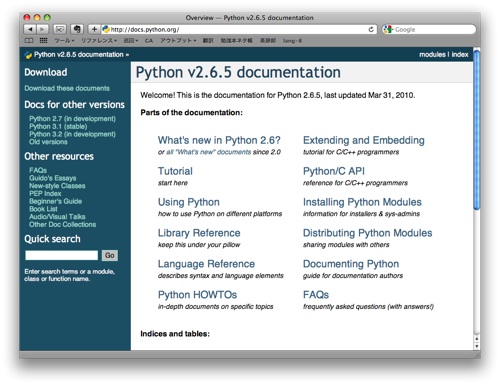The width and height of the screenshot is (500, 385).
Task: Open the bookmarks book icon
Action: click(x=29, y=41)
